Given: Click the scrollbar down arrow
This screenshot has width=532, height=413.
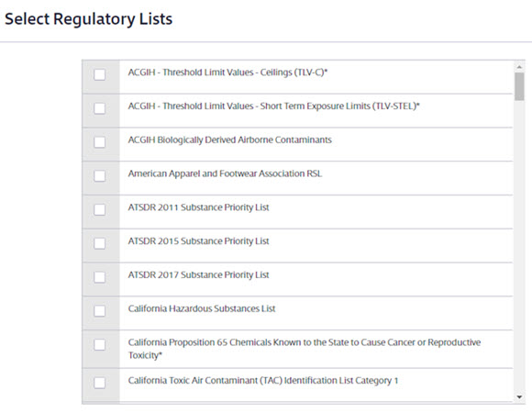Looking at the screenshot, I should 519,396.
